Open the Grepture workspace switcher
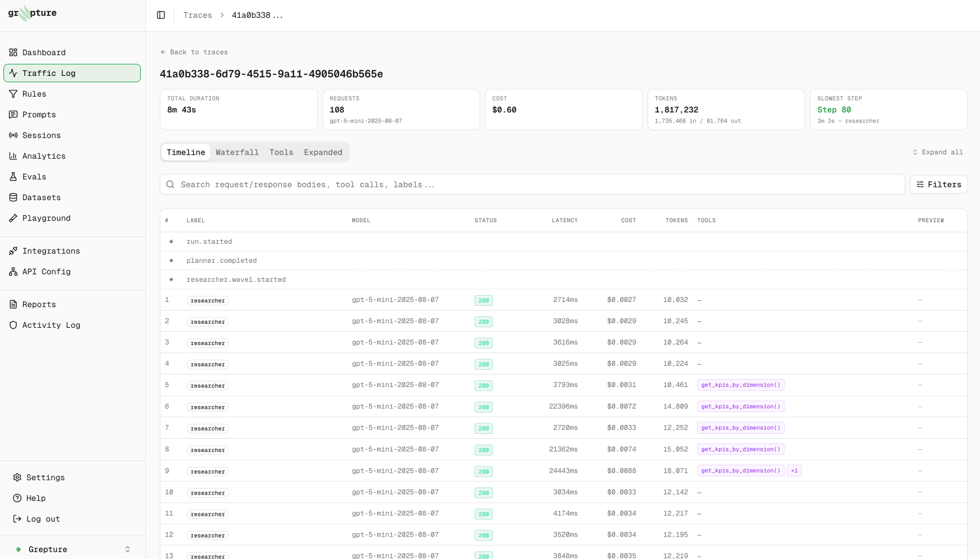Viewport: 980px width, 559px height. pos(72,549)
